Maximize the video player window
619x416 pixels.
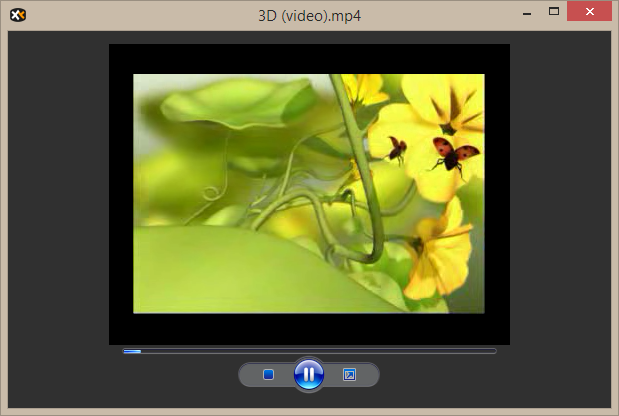[553, 12]
